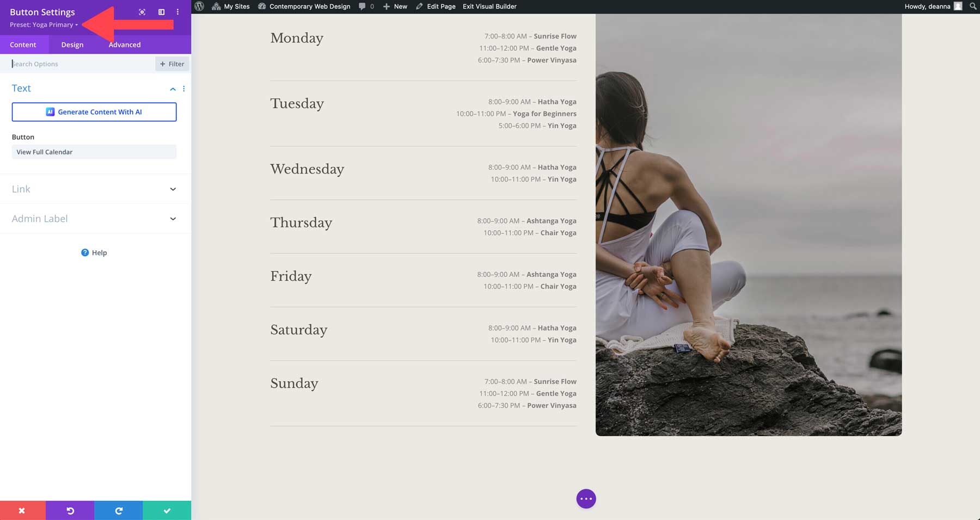Save changes with the green checkmark
The height and width of the screenshot is (520, 980).
(x=167, y=510)
